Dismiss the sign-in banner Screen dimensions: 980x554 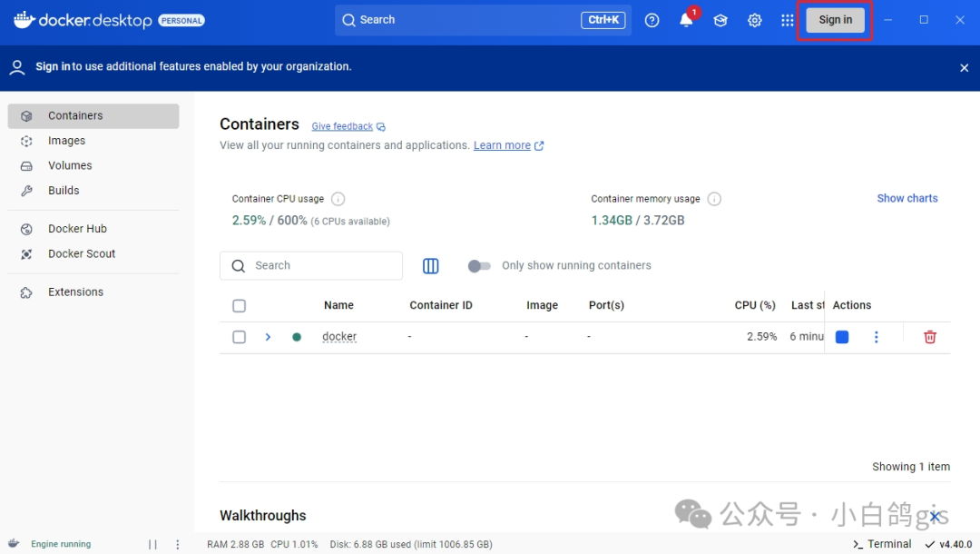964,67
